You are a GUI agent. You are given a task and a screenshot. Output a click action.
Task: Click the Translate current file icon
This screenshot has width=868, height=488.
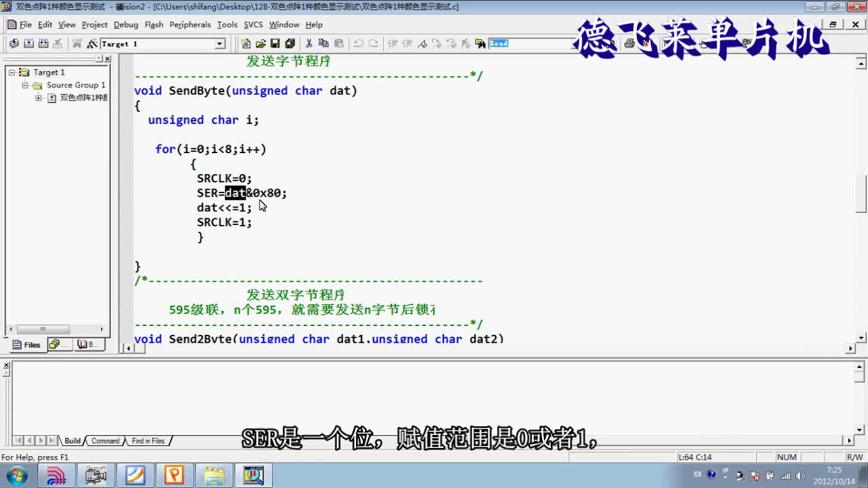point(14,43)
